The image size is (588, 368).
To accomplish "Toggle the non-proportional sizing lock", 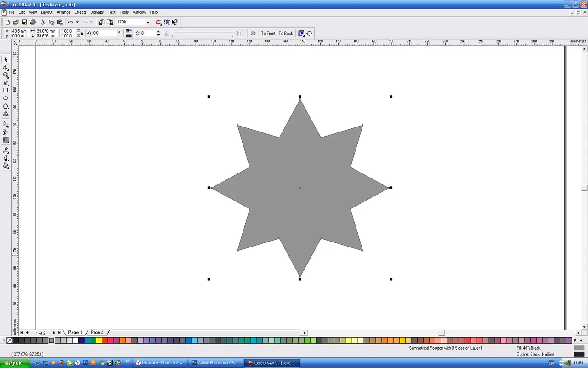I will pyautogui.click(x=82, y=33).
